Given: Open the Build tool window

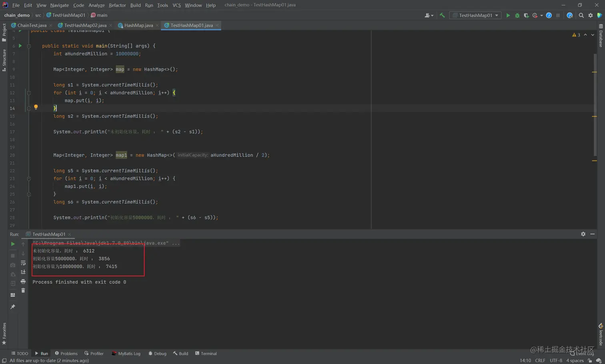Looking at the screenshot, I should tap(180, 354).
